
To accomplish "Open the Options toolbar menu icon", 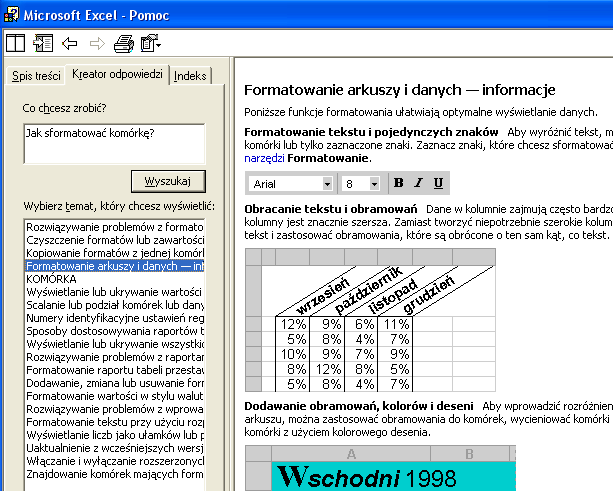I will (x=151, y=43).
